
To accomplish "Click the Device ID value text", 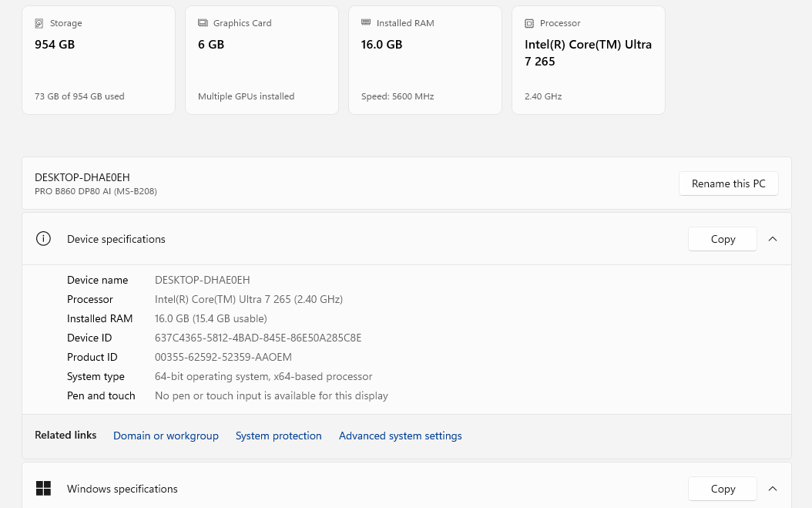I will [x=258, y=338].
